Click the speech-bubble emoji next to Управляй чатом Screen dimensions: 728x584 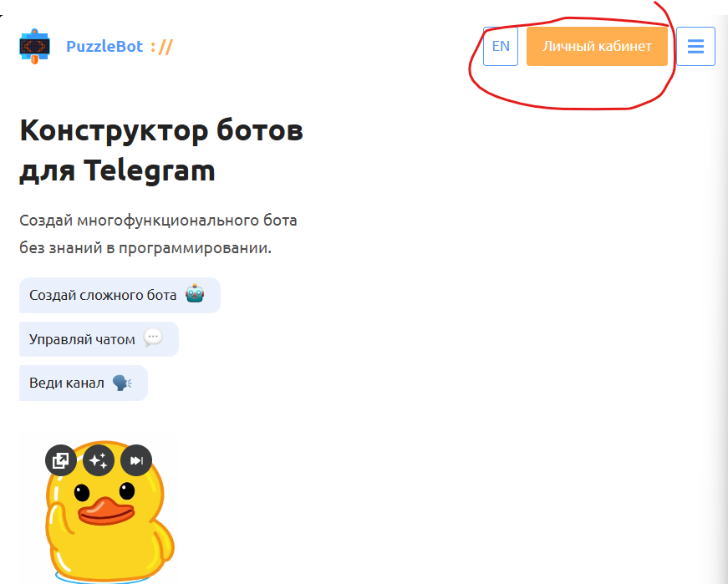pos(152,338)
